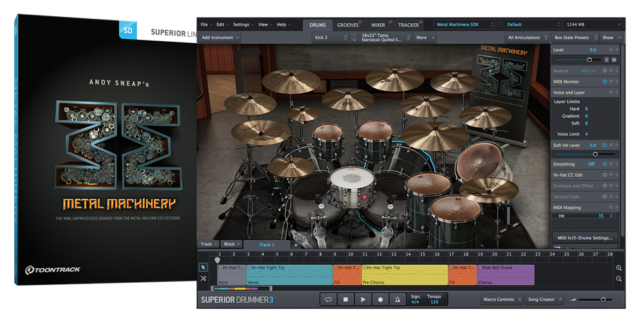Enable the metronome icon

[398, 300]
